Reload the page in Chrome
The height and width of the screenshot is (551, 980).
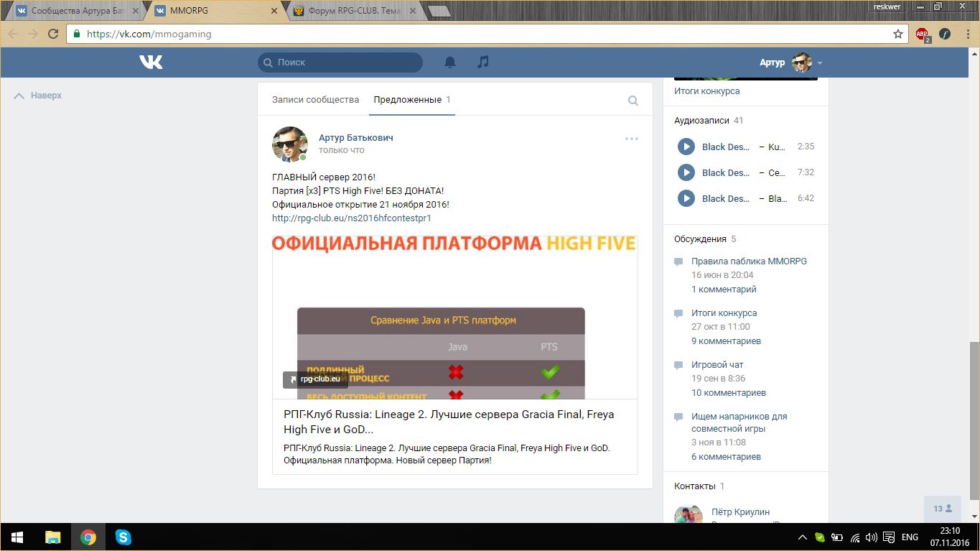(x=53, y=34)
